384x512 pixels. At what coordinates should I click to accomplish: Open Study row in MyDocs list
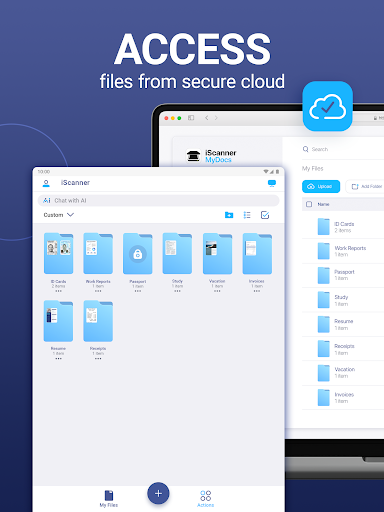(x=343, y=300)
